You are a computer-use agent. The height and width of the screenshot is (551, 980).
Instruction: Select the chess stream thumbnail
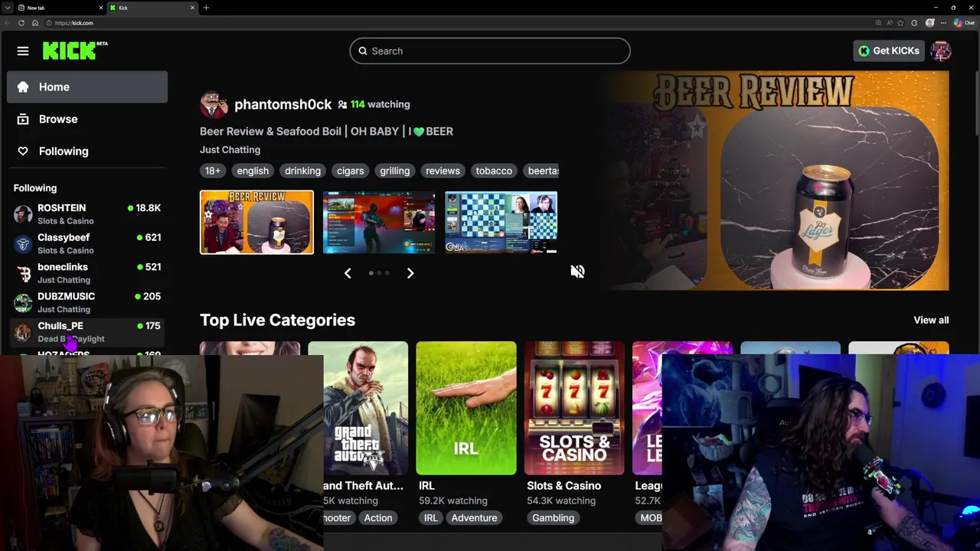501,222
